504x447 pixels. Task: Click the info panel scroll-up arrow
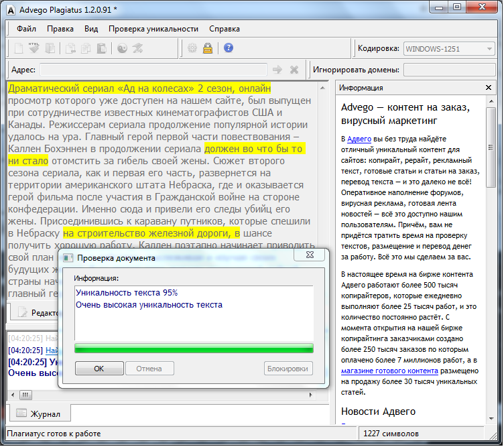(491, 101)
